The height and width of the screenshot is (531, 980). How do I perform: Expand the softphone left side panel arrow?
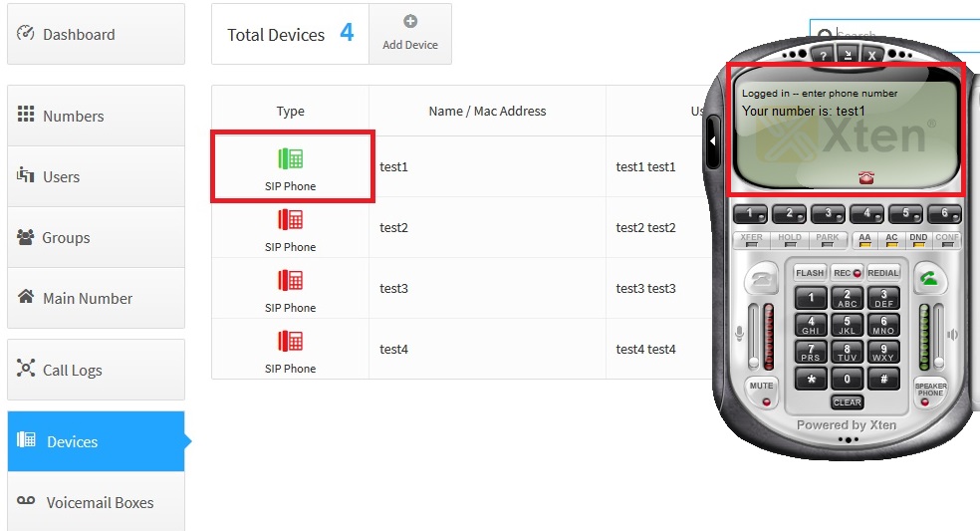tap(713, 141)
